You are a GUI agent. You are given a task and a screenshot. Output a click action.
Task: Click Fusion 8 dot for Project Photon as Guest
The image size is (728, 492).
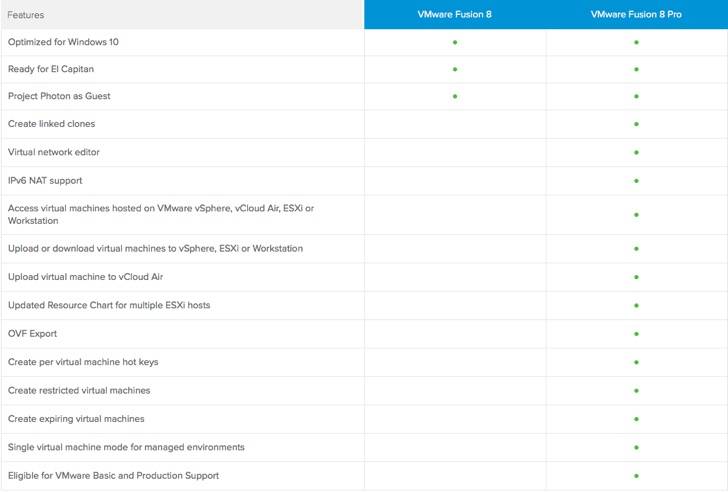(455, 97)
